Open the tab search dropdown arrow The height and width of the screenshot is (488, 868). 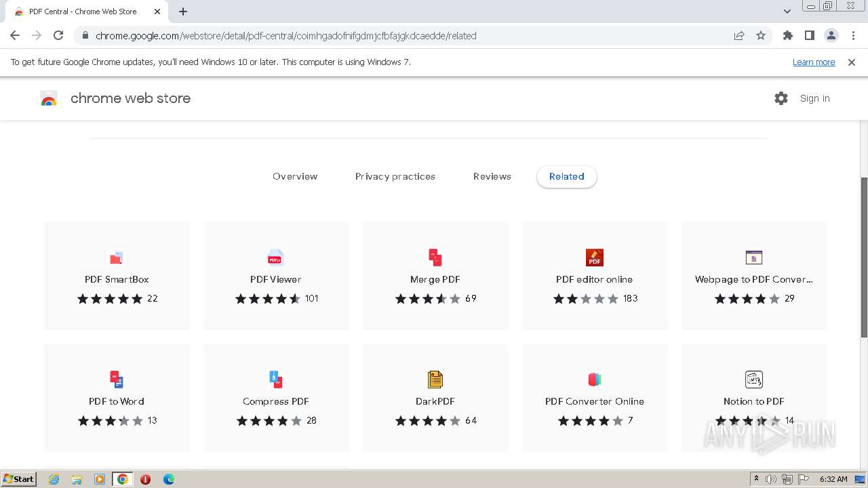(787, 12)
